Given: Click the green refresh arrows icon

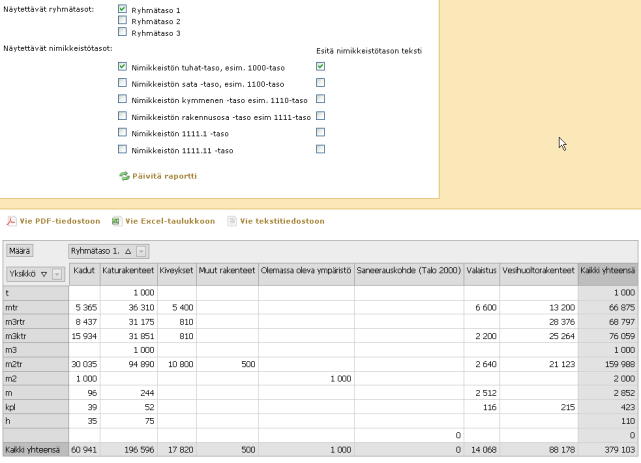Looking at the screenshot, I should 124,176.
